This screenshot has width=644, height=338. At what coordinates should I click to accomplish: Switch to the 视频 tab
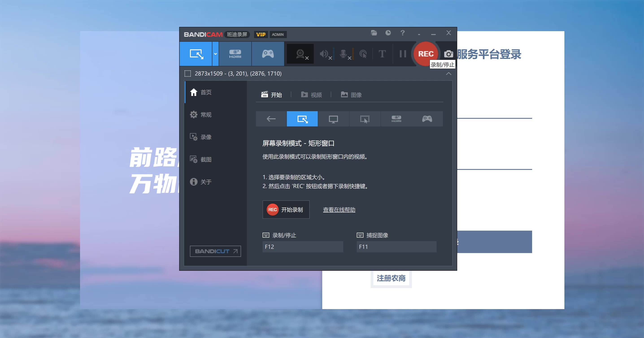pyautogui.click(x=311, y=95)
